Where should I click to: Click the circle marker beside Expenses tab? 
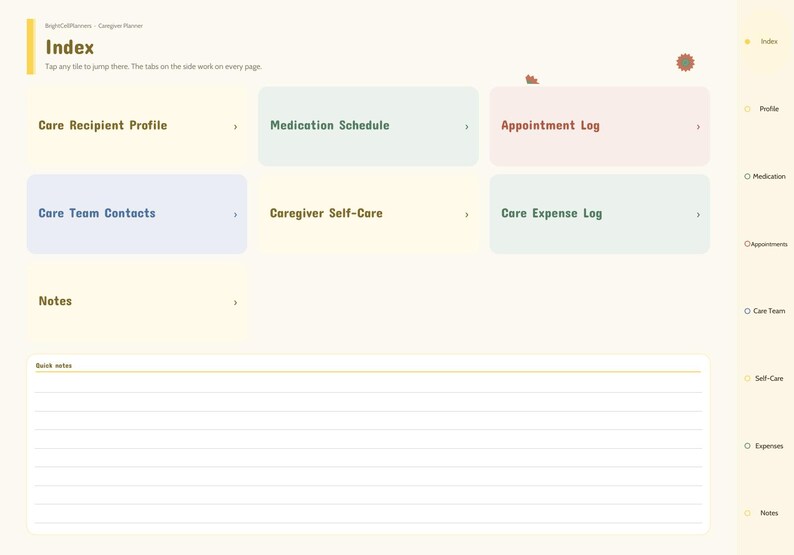coord(747,446)
